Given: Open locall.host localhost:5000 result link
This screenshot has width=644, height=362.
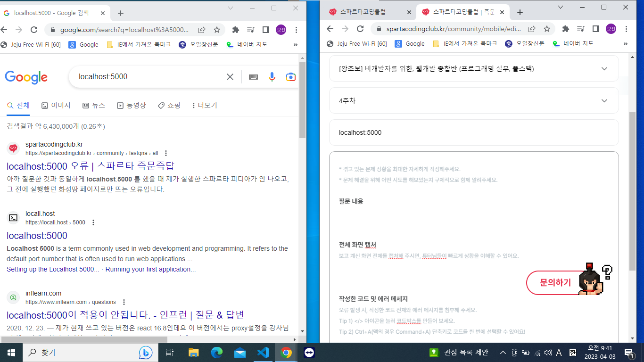Looking at the screenshot, I should [x=37, y=236].
